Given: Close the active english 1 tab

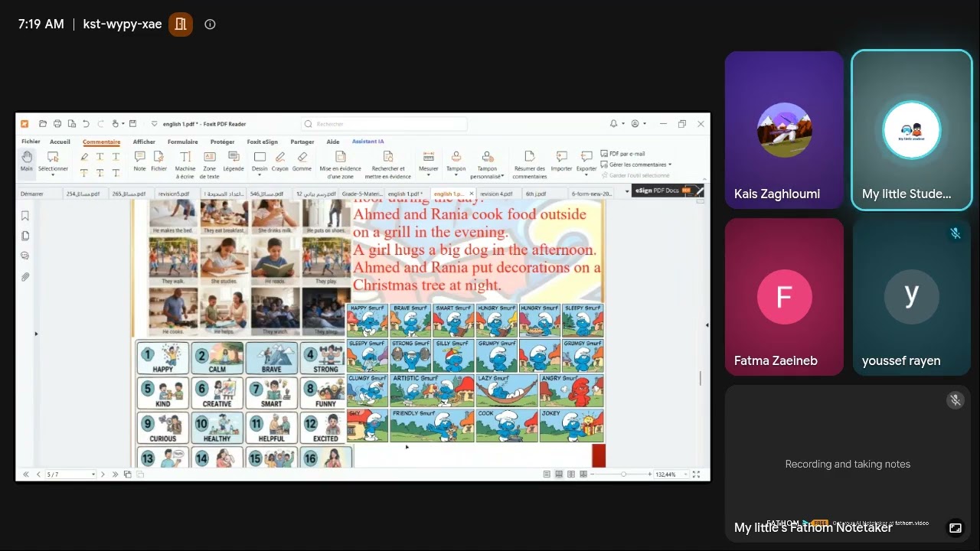Looking at the screenshot, I should (472, 194).
